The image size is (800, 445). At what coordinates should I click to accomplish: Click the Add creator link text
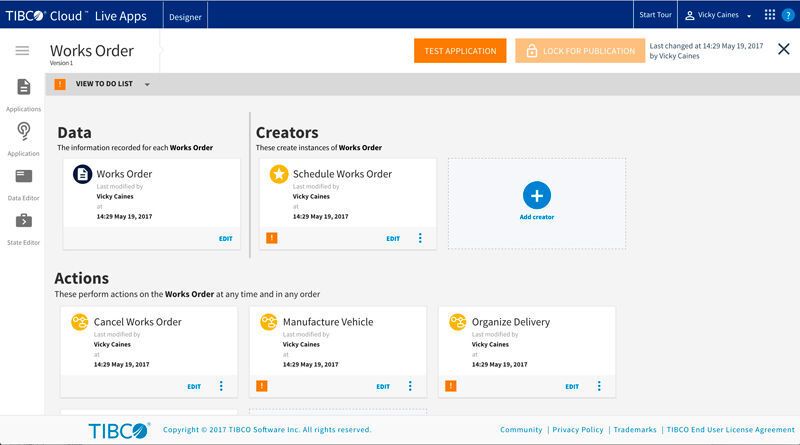[537, 217]
